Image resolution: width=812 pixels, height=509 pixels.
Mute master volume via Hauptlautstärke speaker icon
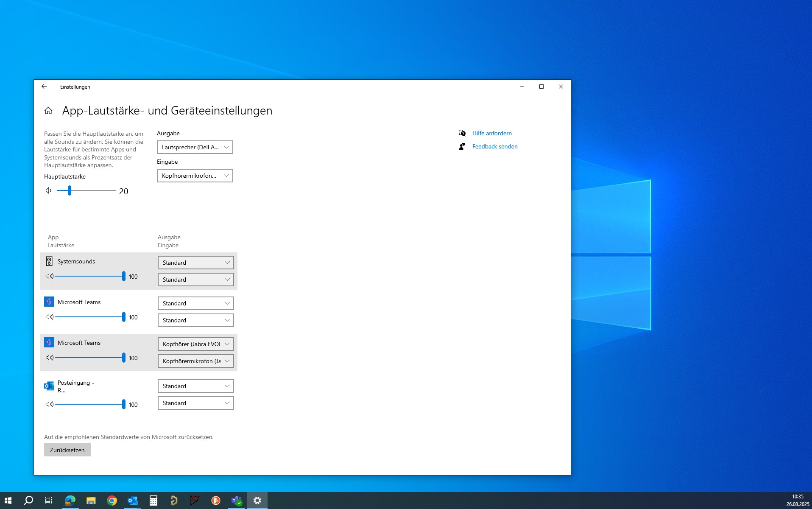49,190
